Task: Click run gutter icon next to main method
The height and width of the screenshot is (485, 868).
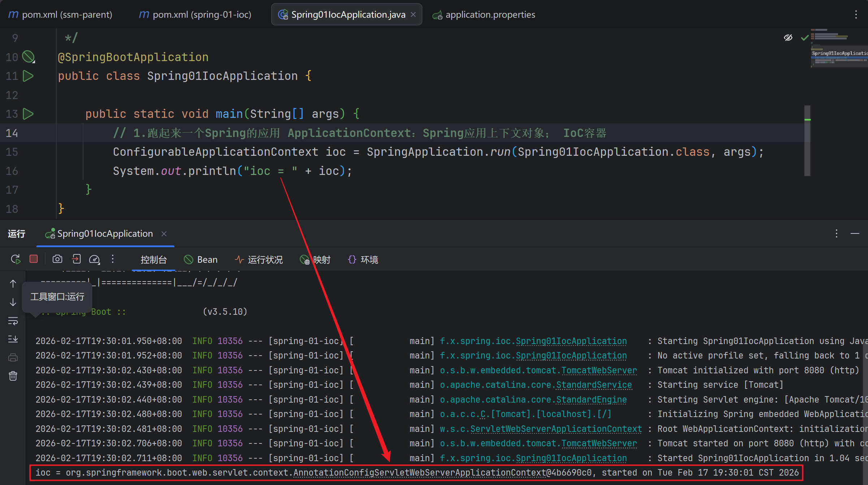Action: pos(28,114)
